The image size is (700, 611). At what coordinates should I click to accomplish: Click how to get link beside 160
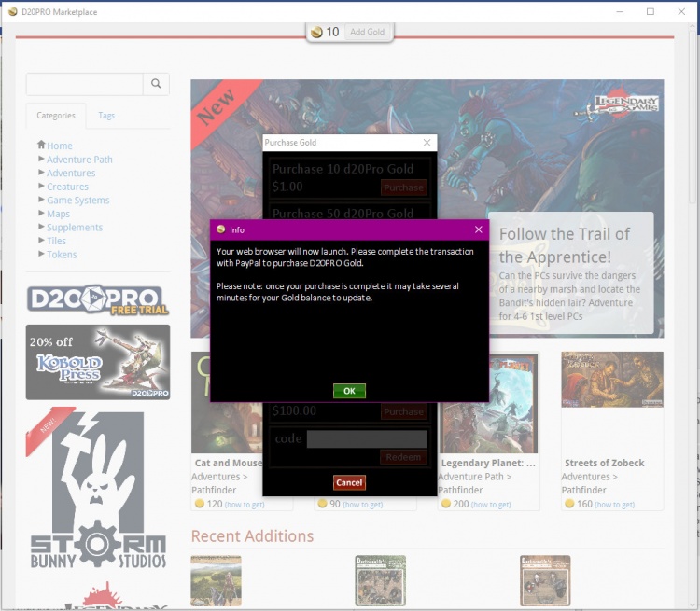(x=614, y=505)
